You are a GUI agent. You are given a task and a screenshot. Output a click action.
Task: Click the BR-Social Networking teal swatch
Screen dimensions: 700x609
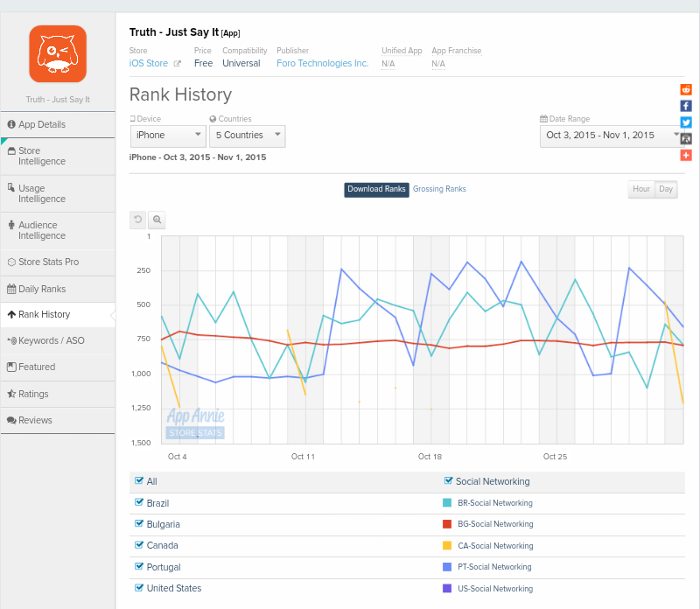tap(447, 503)
